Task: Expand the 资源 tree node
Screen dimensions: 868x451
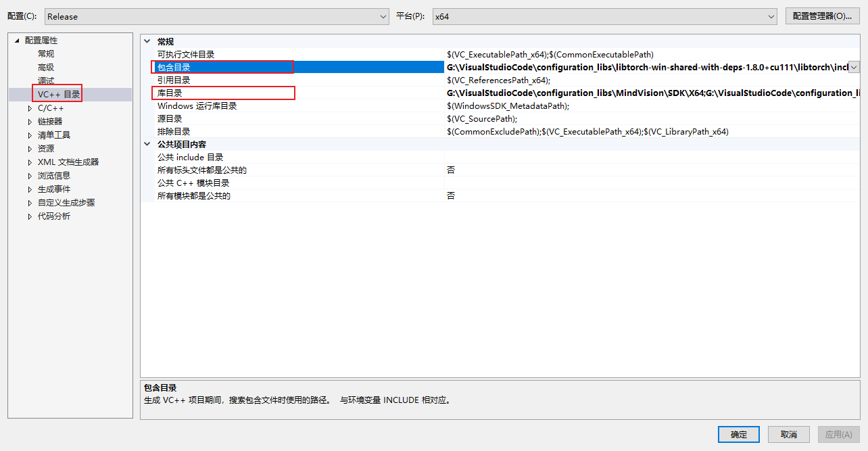Action: [x=30, y=149]
